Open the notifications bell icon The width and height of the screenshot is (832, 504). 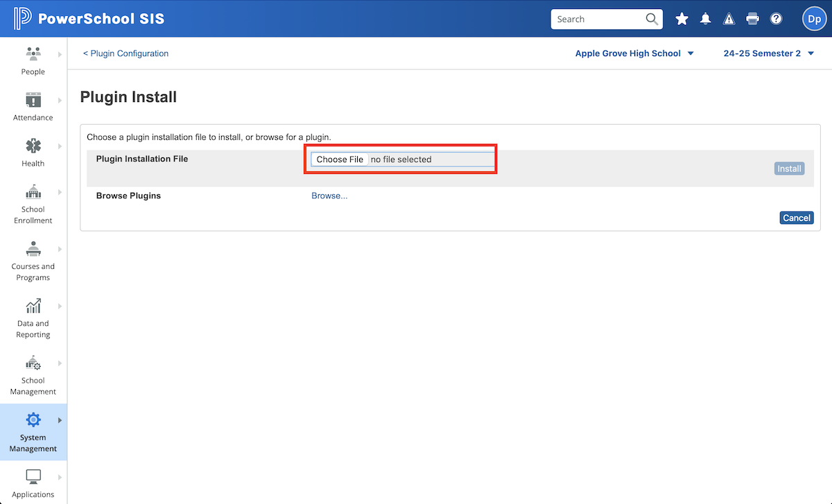(706, 19)
